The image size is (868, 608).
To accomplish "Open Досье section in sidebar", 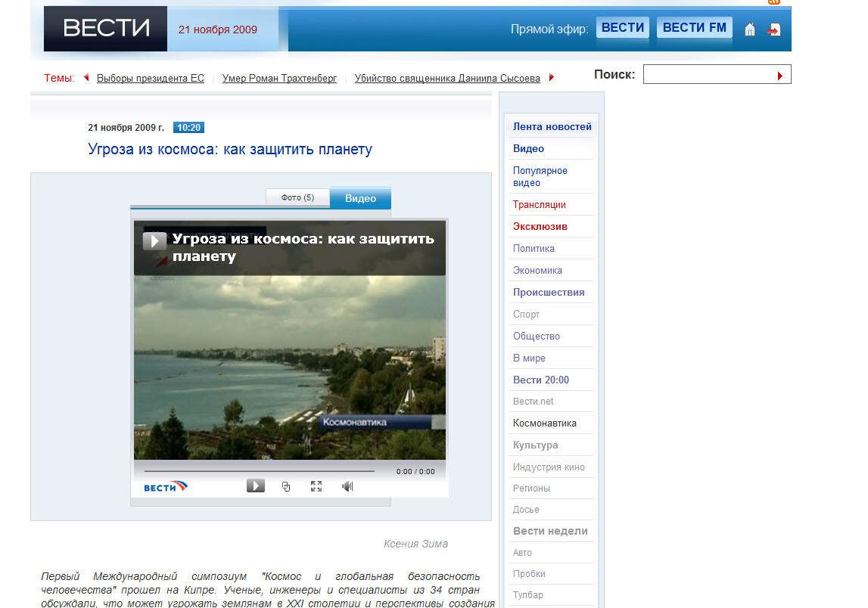I will pyautogui.click(x=526, y=510).
